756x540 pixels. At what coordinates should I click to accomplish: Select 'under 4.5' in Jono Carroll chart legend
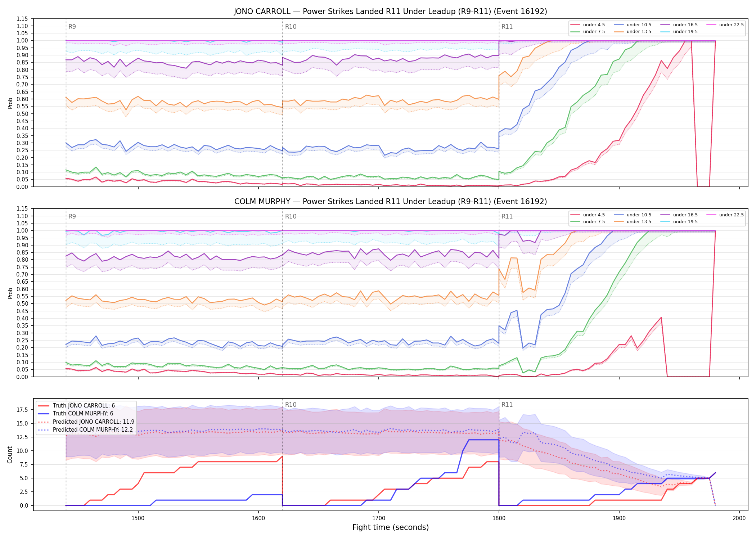(x=588, y=25)
